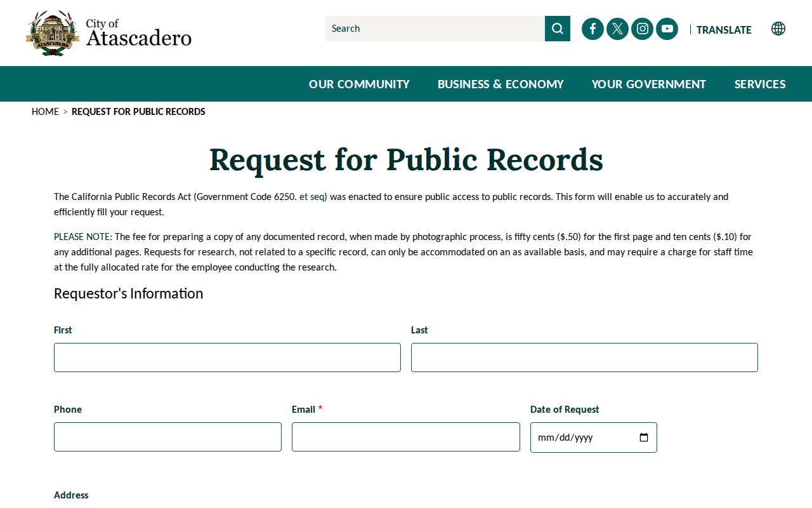
Task: Open the date picker calendar icon
Action: click(644, 438)
